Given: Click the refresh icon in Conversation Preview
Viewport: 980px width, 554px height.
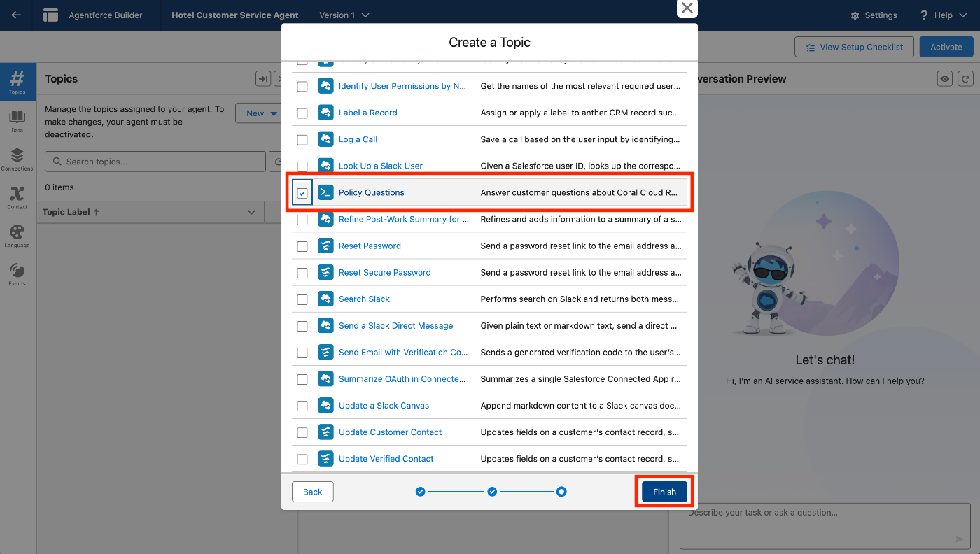Looking at the screenshot, I should (966, 79).
